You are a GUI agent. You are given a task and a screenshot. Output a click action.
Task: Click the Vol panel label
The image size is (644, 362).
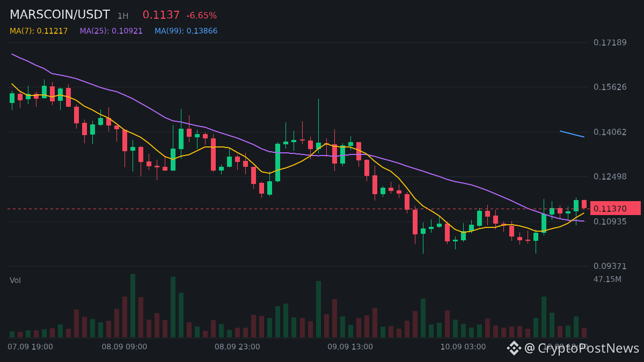tap(15, 280)
